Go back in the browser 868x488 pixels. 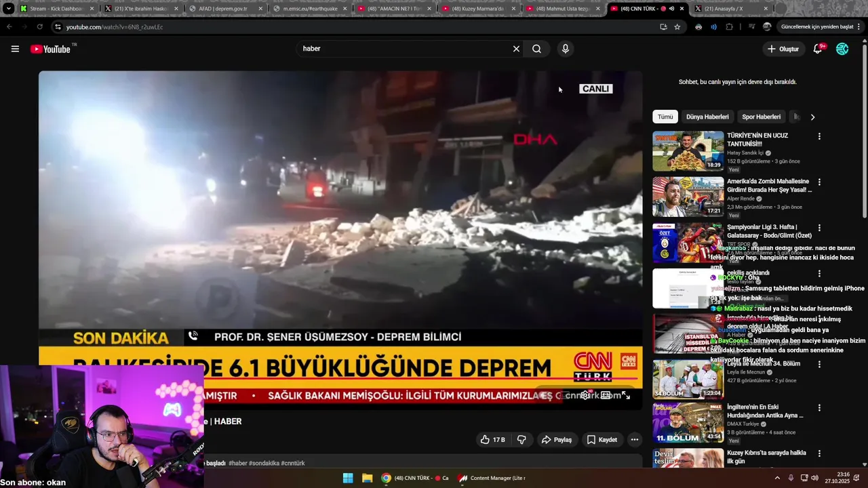(9, 27)
